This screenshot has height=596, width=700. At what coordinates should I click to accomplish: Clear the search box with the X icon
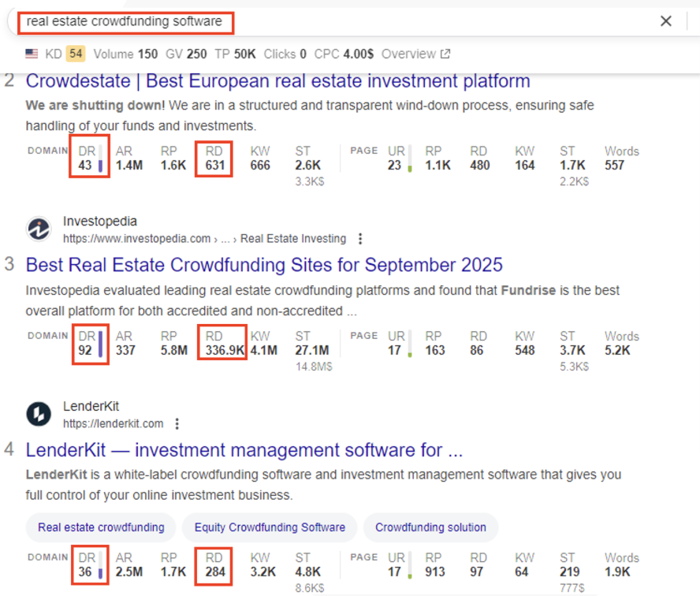[x=665, y=21]
